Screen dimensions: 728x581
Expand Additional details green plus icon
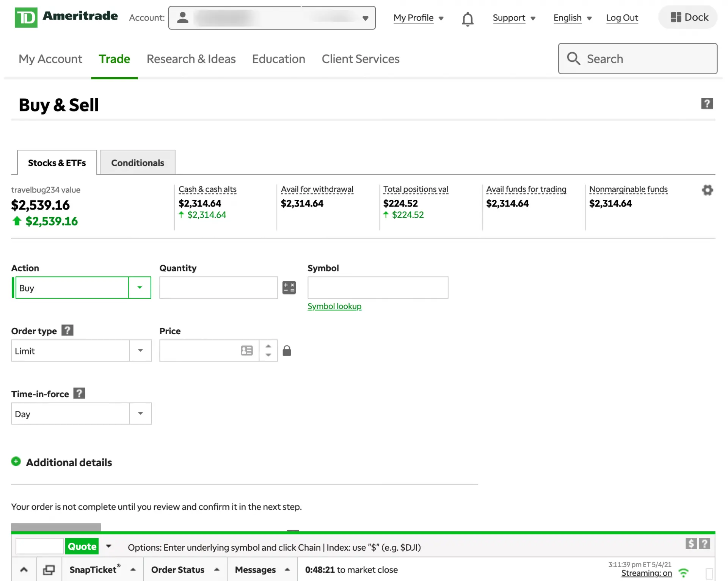(16, 461)
